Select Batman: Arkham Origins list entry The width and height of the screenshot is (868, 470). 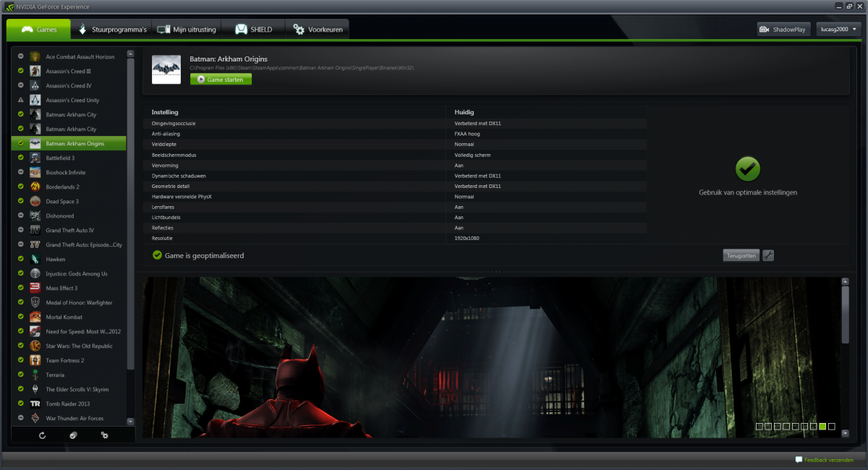pyautogui.click(x=69, y=144)
